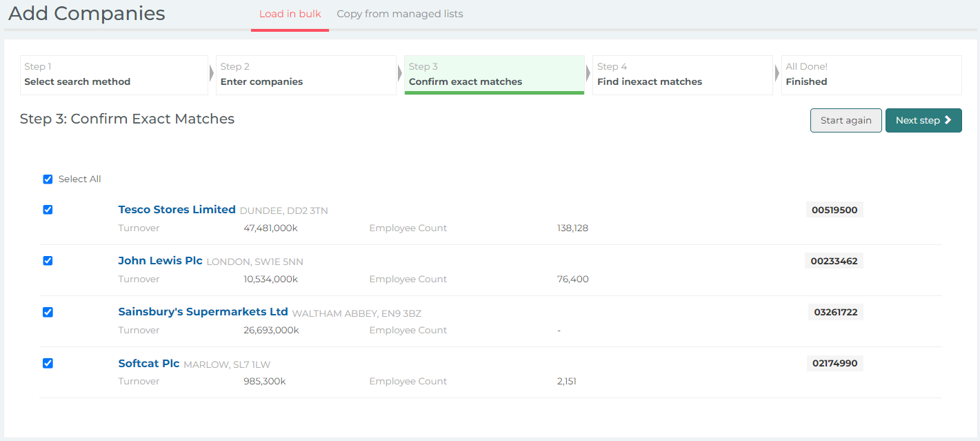Click the Step 3: Confirm Exact Matches heading
Image resolution: width=980 pixels, height=441 pixels.
pos(127,119)
